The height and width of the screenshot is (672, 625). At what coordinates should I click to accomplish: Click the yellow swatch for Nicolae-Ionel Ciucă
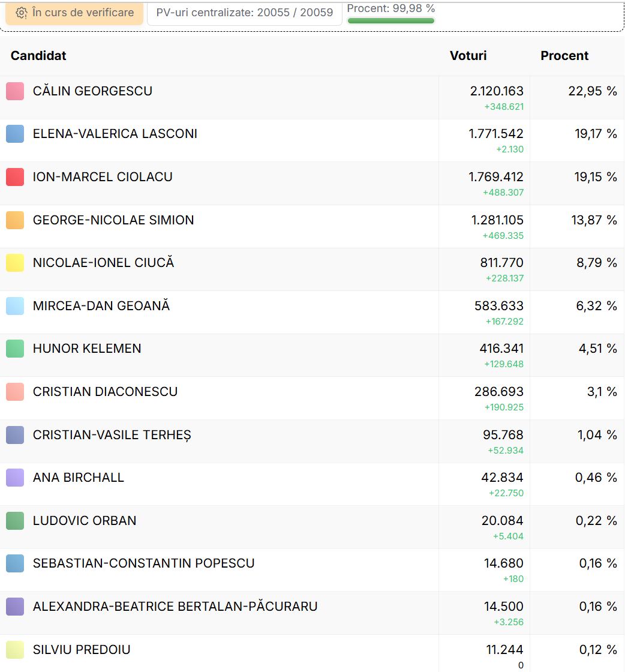(15, 263)
